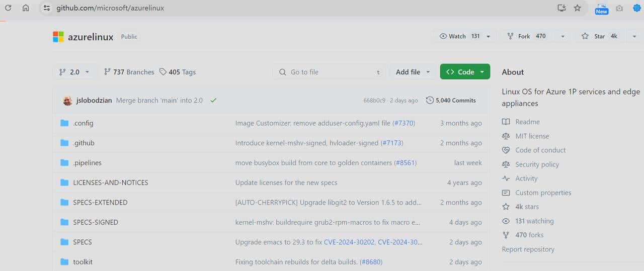Open the SPECS-EXTENDED folder icon

click(64, 203)
